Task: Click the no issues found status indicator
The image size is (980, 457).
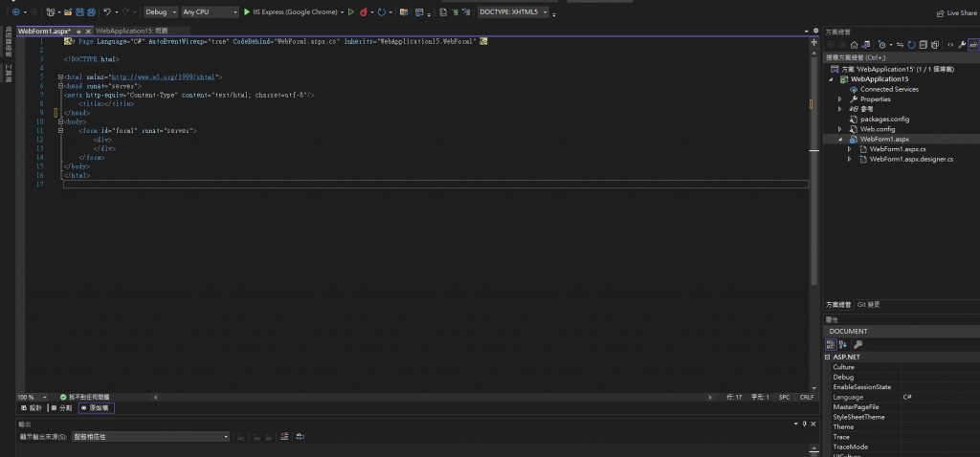Action: (84, 397)
